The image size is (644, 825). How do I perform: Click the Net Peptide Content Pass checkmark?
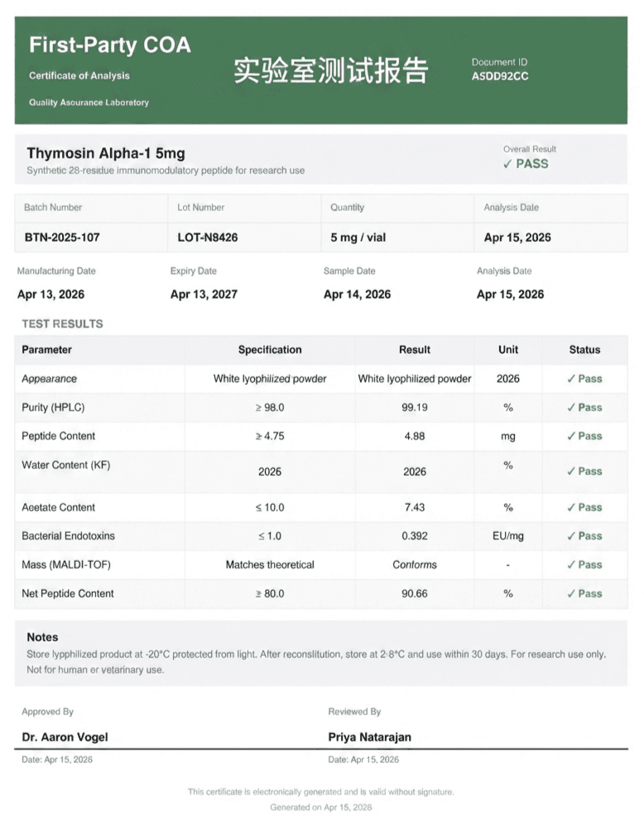coord(571,593)
